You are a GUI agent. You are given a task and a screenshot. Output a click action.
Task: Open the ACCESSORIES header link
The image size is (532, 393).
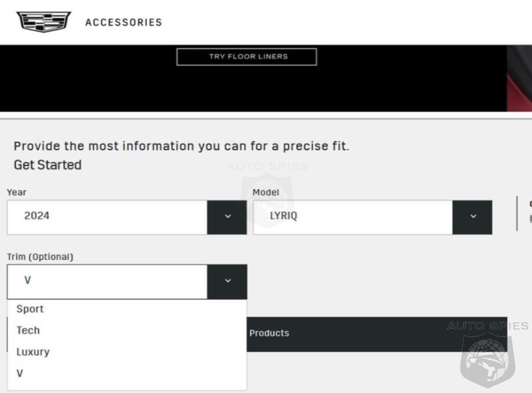[x=124, y=23]
